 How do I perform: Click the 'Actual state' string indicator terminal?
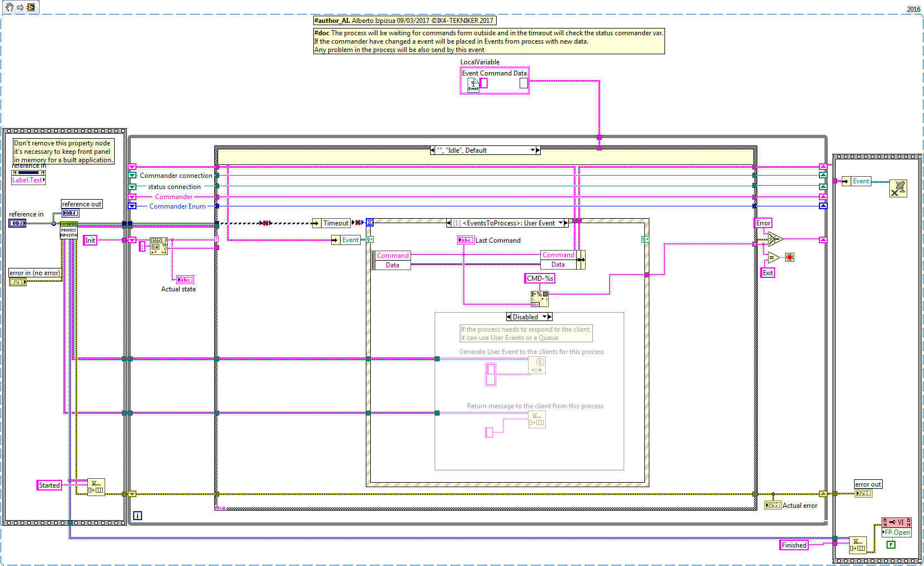point(185,280)
